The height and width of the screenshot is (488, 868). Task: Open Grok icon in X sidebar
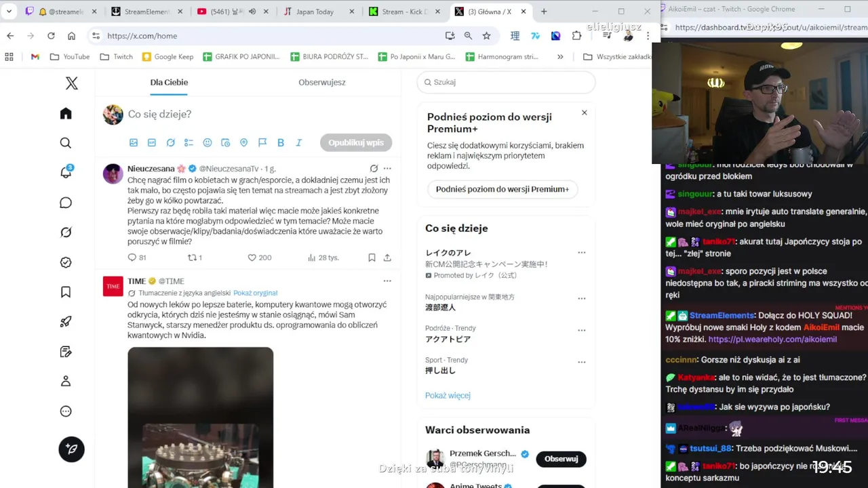[66, 232]
